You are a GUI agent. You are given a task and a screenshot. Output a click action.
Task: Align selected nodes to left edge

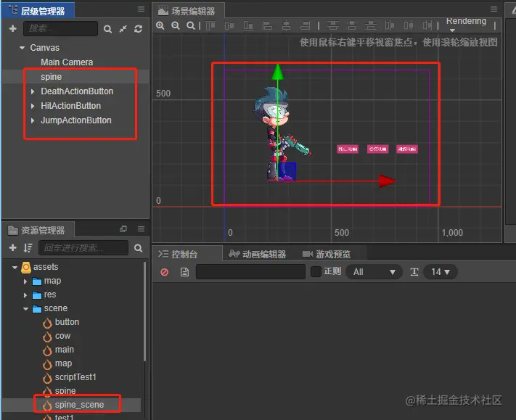click(x=267, y=25)
